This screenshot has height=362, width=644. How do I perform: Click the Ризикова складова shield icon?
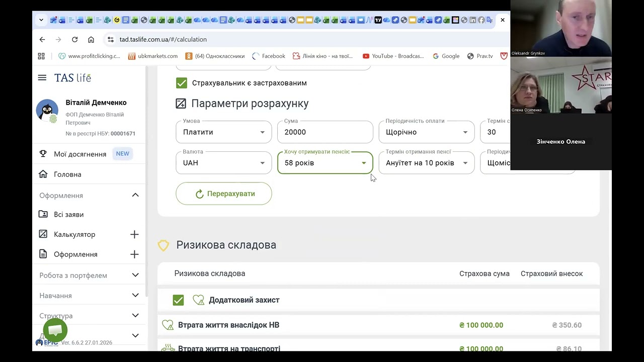point(164,245)
